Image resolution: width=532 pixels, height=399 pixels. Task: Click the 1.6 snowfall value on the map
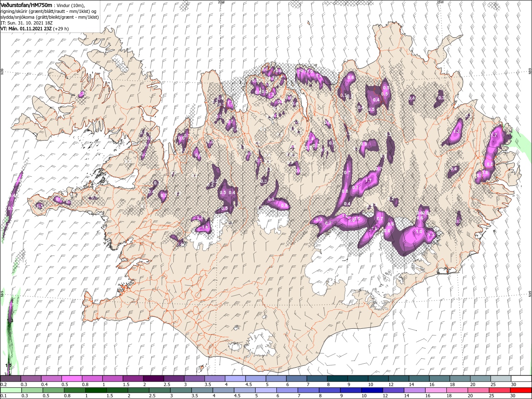[204, 227]
